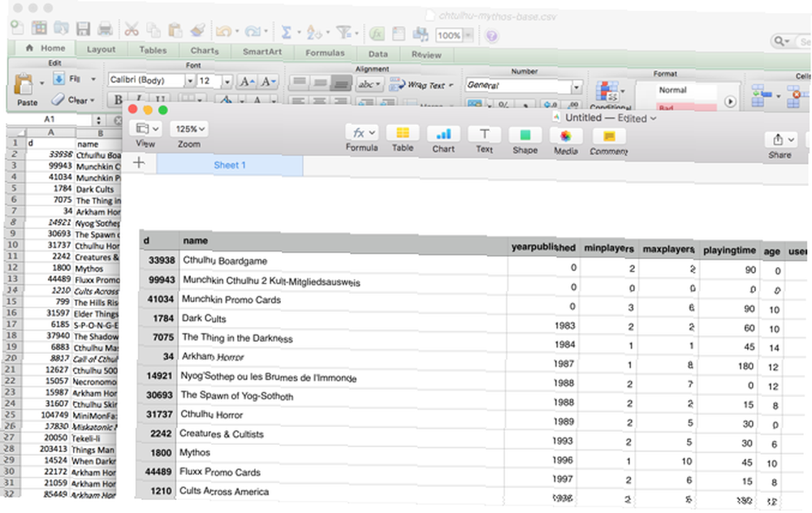Screen dimensions: 812x513
Task: Click the Print icon in Excel
Action: (x=105, y=28)
